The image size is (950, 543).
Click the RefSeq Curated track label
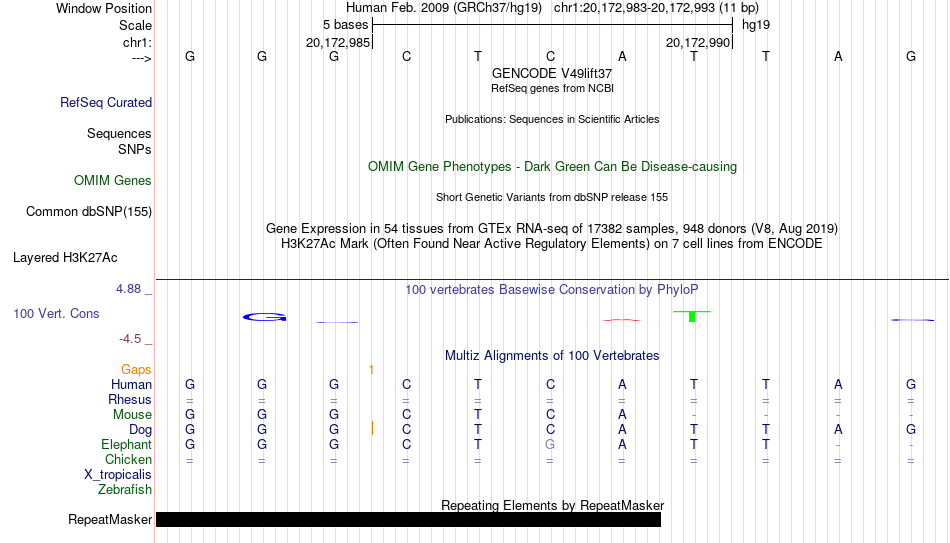(106, 102)
